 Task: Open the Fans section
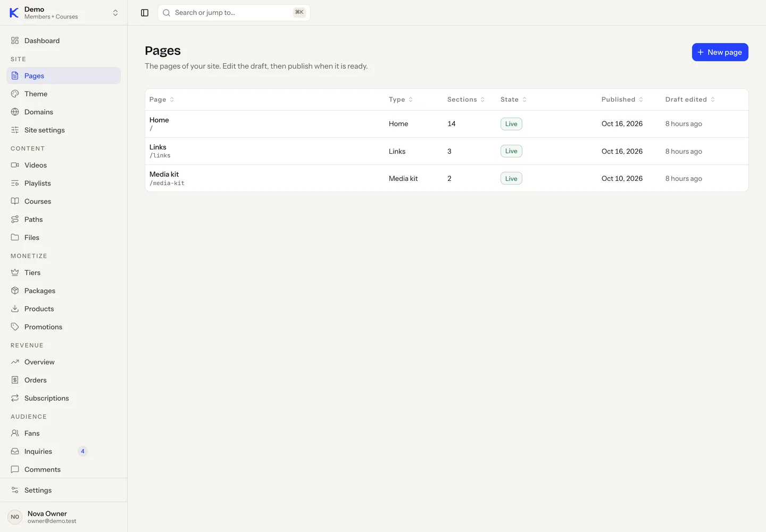[x=64, y=433]
